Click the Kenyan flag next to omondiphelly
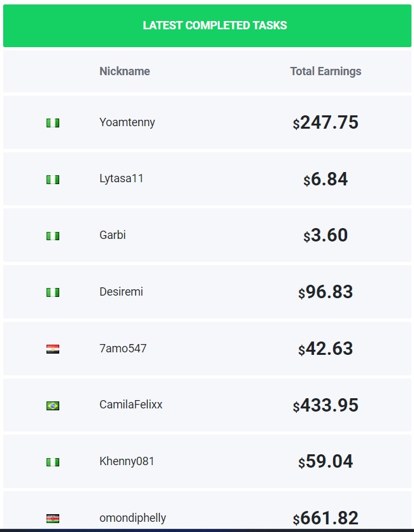The width and height of the screenshot is (414, 532). [x=53, y=519]
